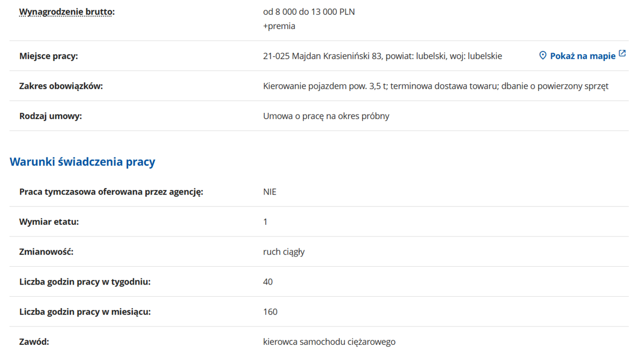This screenshot has height=351, width=644.
Task: Click the external link icon after Pokaż na mapie
Action: tap(622, 54)
